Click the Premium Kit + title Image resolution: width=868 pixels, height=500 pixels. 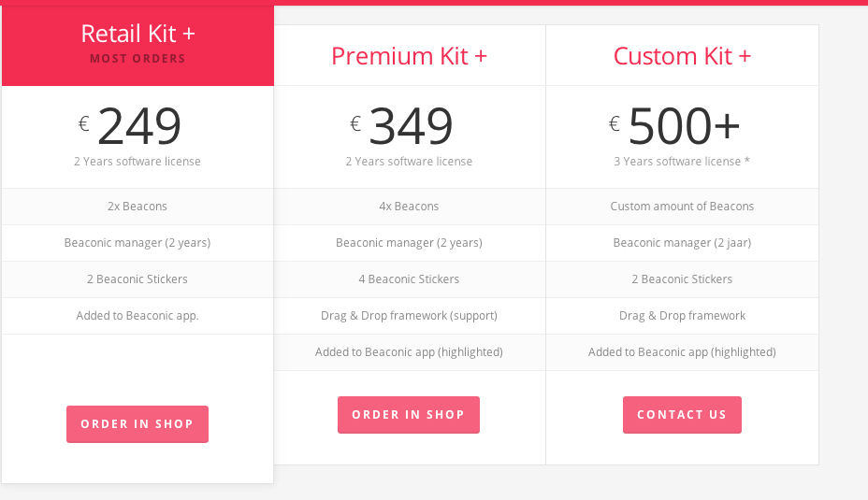coord(409,56)
